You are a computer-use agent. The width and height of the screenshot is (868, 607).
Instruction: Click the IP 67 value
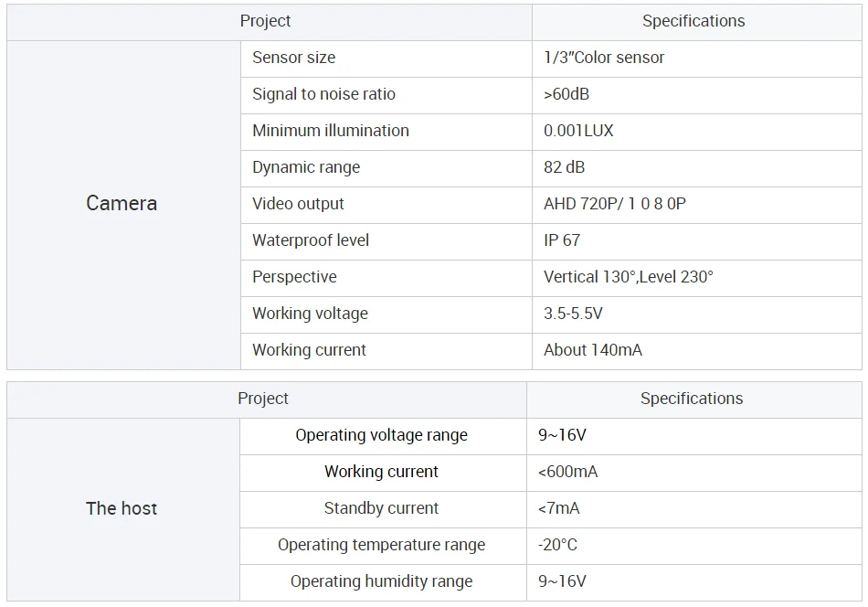(x=562, y=240)
